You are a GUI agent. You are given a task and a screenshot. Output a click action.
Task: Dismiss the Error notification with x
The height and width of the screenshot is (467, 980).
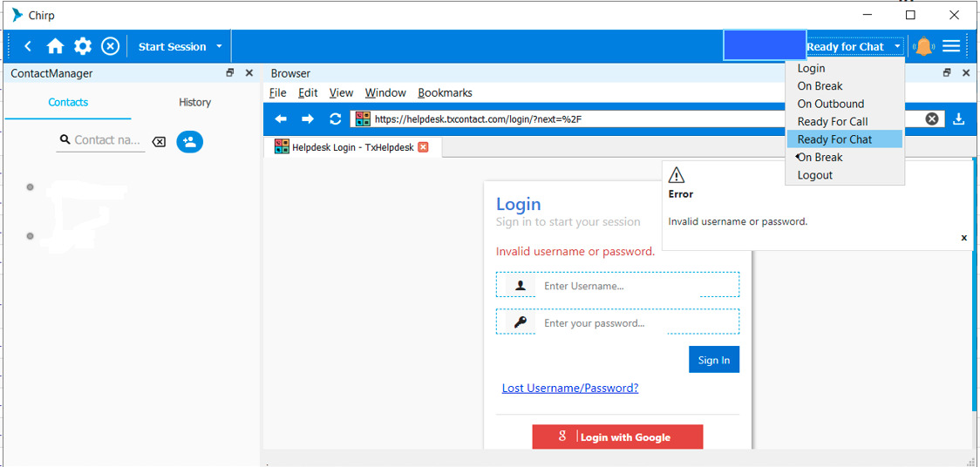(963, 238)
